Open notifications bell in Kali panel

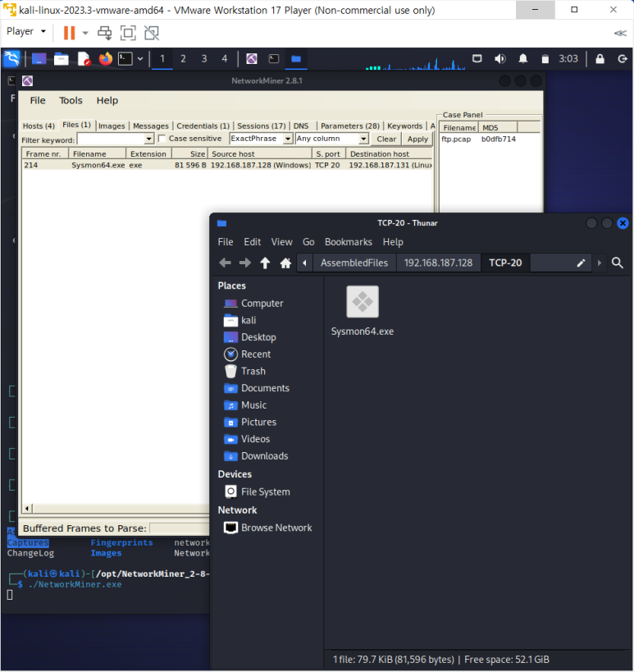(523, 59)
